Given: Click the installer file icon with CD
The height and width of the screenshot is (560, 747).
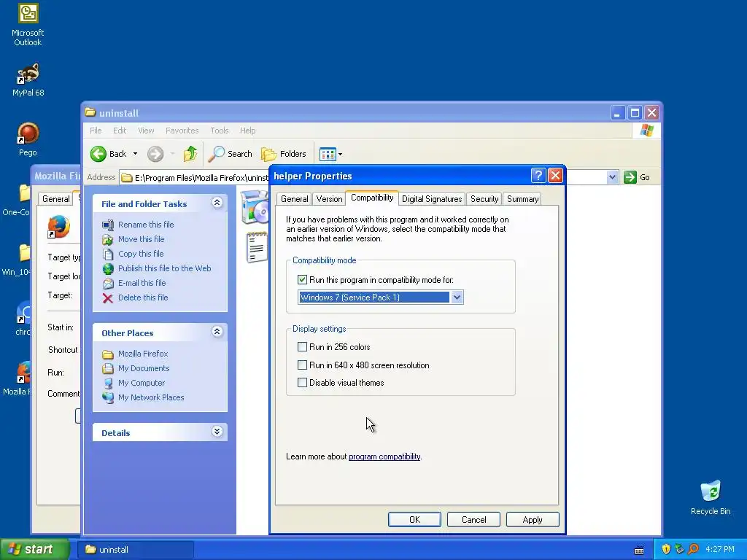Looking at the screenshot, I should point(255,206).
